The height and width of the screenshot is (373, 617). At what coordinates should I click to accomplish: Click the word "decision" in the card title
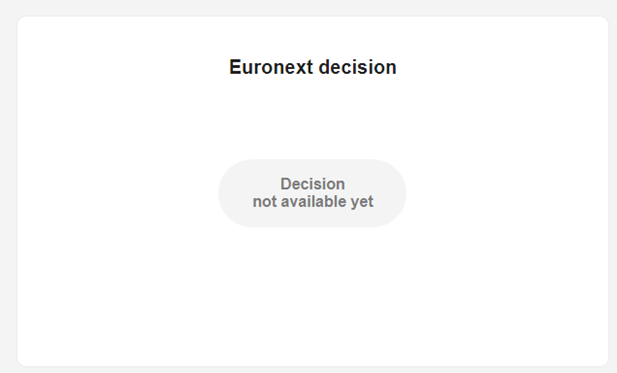point(358,67)
